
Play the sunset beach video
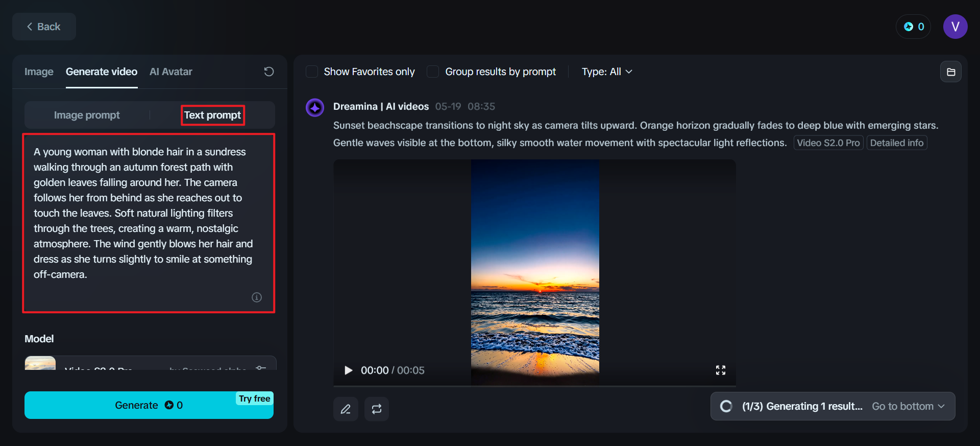point(349,370)
